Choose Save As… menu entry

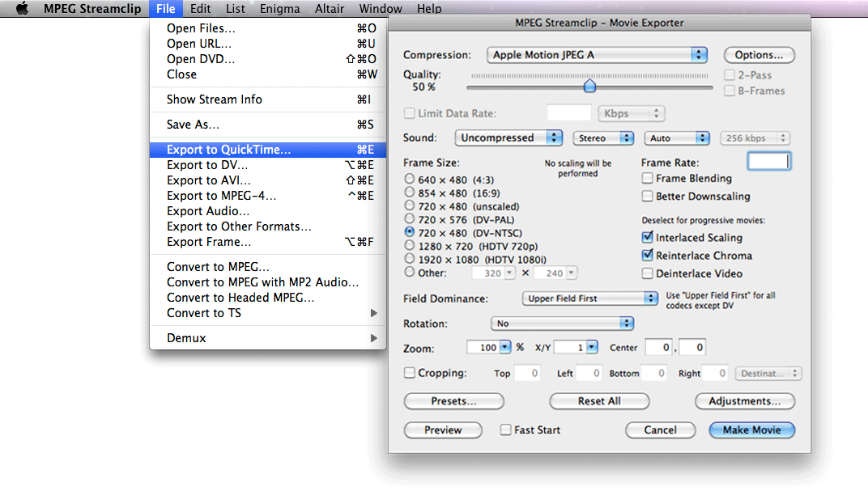coord(268,125)
